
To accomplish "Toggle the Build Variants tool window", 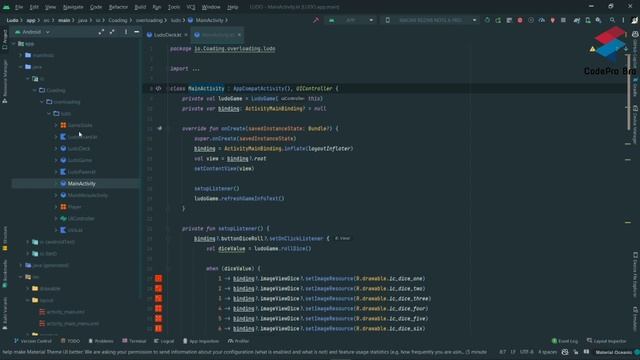I will tap(5, 313).
